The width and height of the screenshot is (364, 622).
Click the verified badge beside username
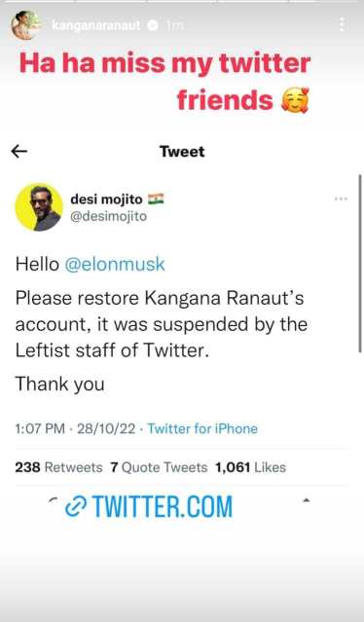point(153,25)
